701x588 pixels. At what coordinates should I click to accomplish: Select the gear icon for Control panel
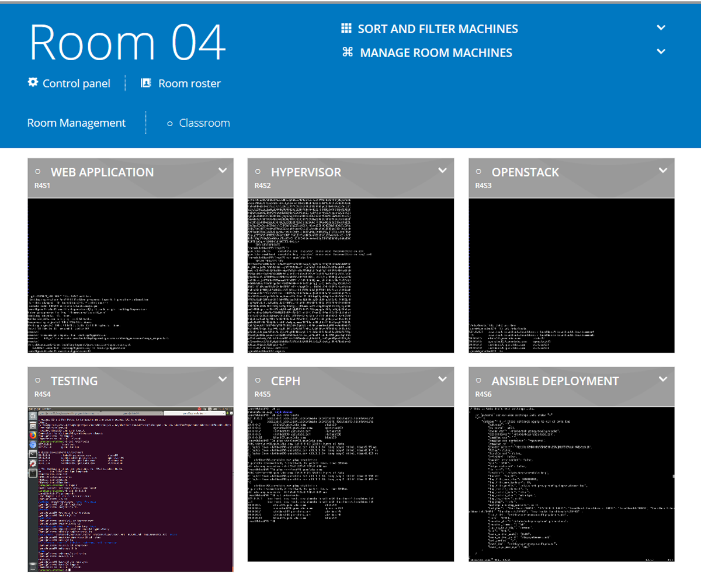click(33, 82)
